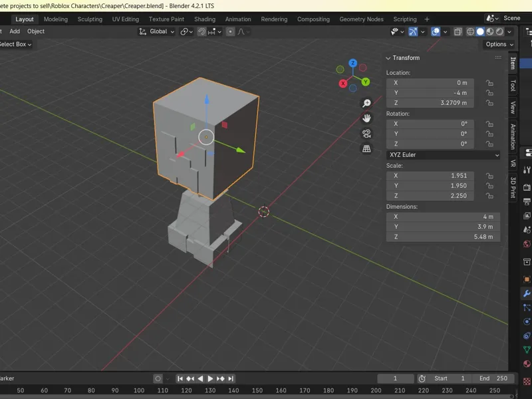Open the Add menu
The height and width of the screenshot is (399, 532).
click(15, 31)
